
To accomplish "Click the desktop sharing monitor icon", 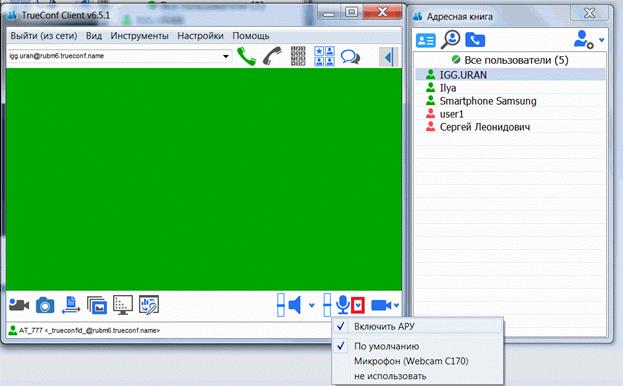I will coord(123,305).
